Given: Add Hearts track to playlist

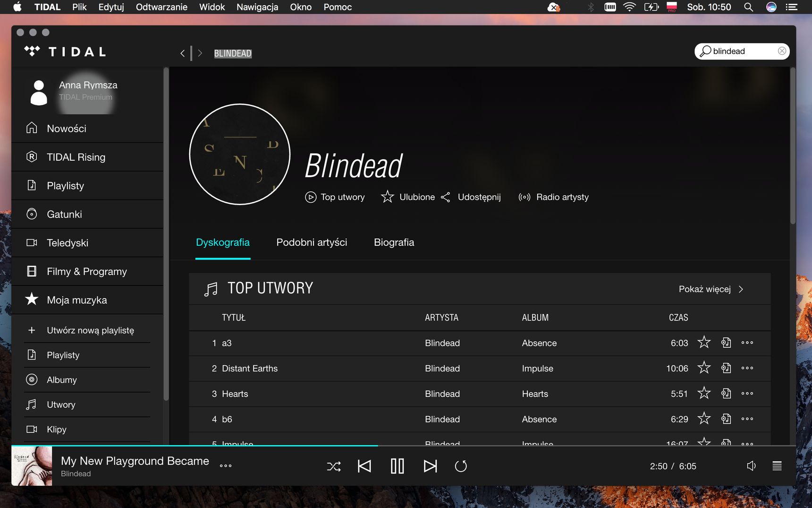Looking at the screenshot, I should pyautogui.click(x=726, y=394).
